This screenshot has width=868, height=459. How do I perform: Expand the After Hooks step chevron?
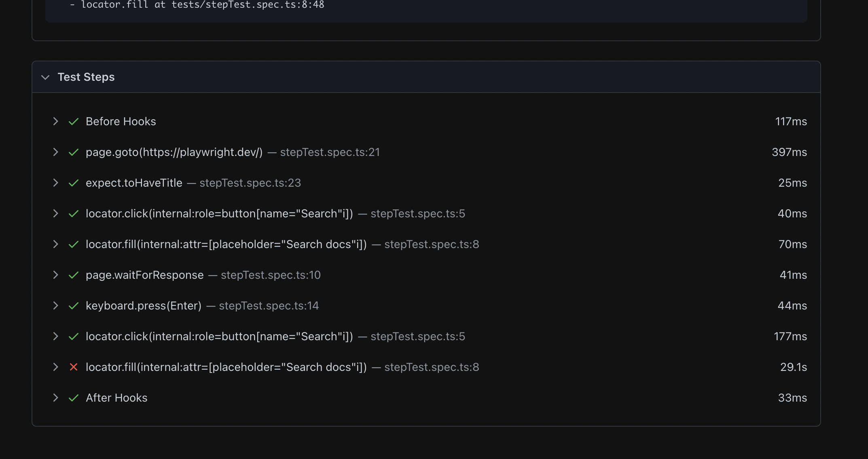pos(56,398)
